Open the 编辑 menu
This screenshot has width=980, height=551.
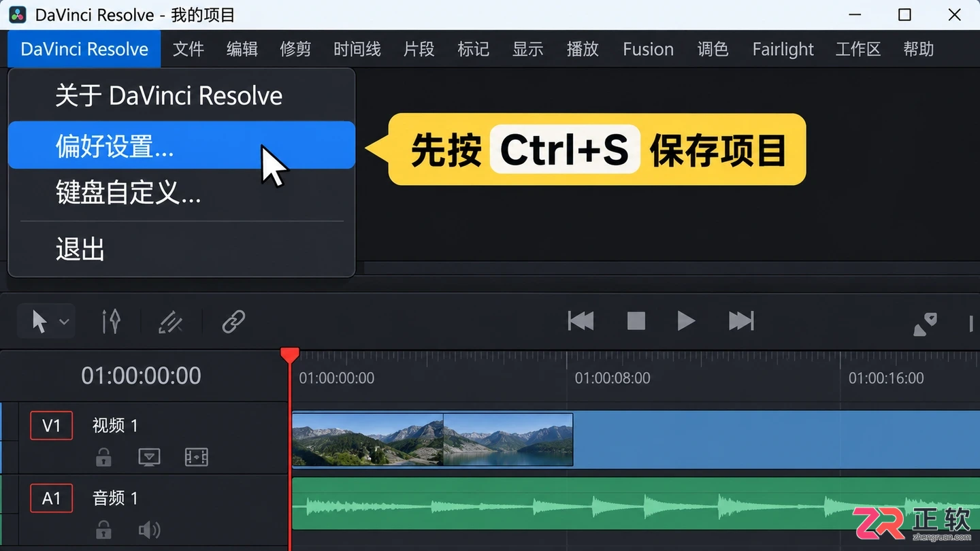242,49
